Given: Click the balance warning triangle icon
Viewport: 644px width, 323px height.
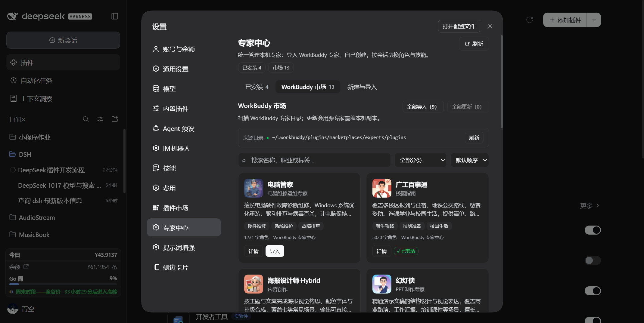Looking at the screenshot, I should click(x=114, y=267).
